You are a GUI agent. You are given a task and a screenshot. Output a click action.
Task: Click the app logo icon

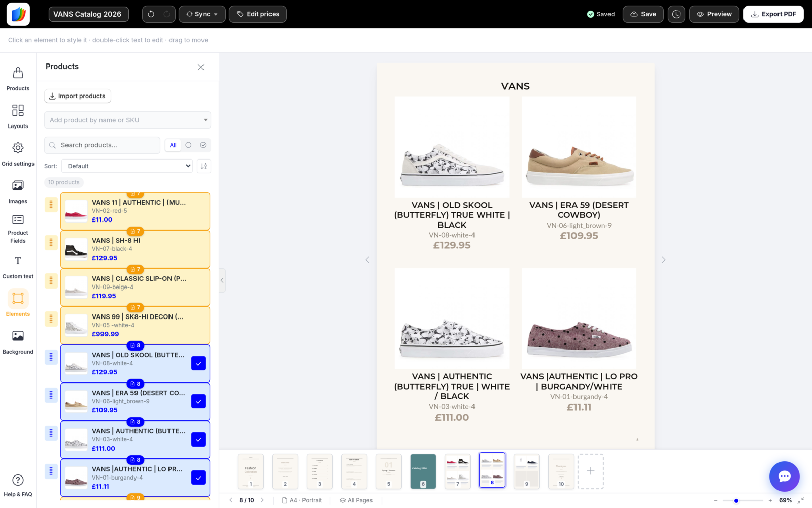(x=18, y=14)
